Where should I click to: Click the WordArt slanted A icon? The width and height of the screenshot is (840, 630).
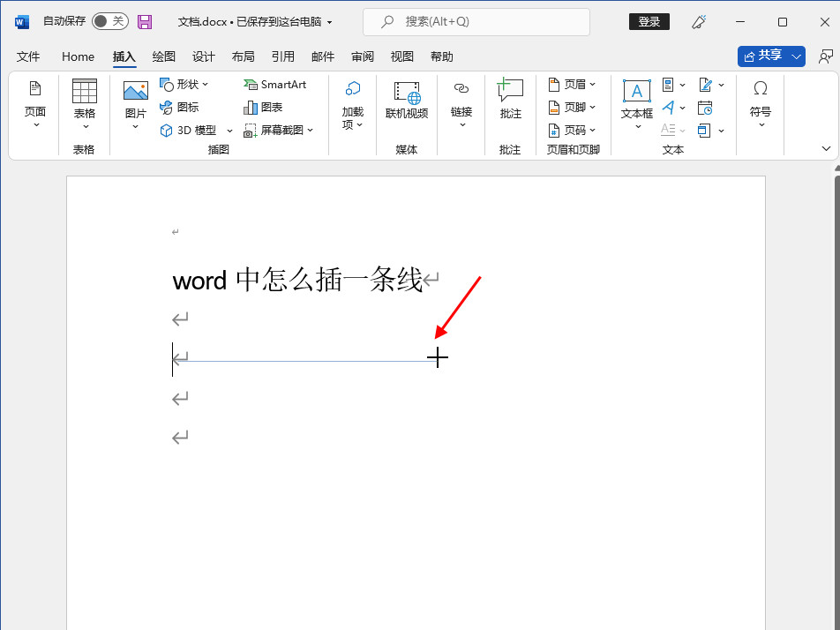pyautogui.click(x=668, y=108)
